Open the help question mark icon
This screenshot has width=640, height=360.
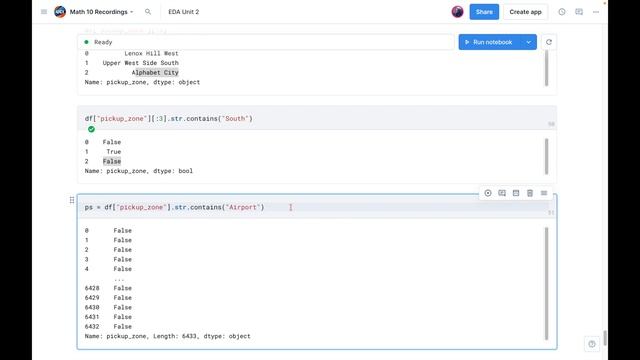click(x=592, y=344)
